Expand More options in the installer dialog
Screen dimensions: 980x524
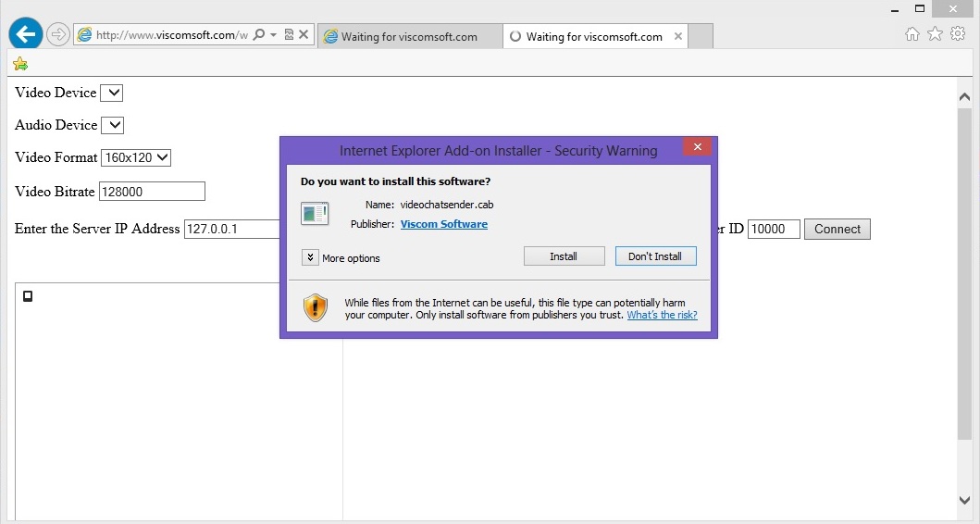point(311,257)
